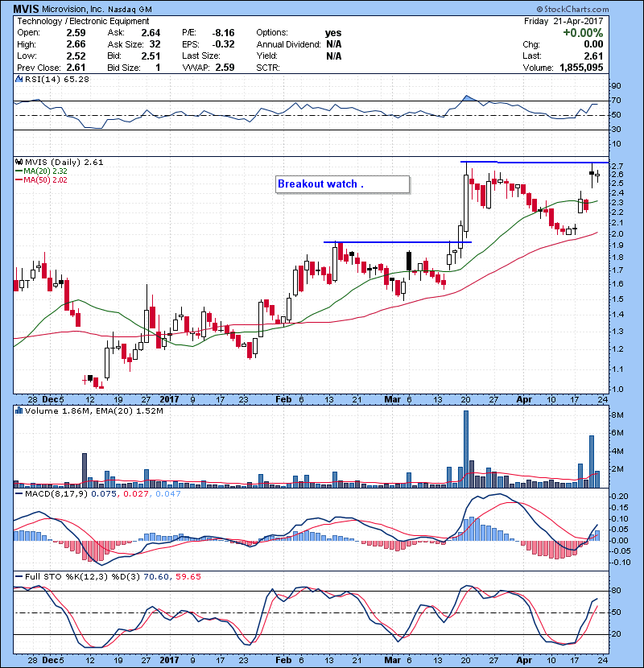This screenshot has height=668, width=644.
Task: Select the Open price value 2.59
Action: (x=76, y=33)
